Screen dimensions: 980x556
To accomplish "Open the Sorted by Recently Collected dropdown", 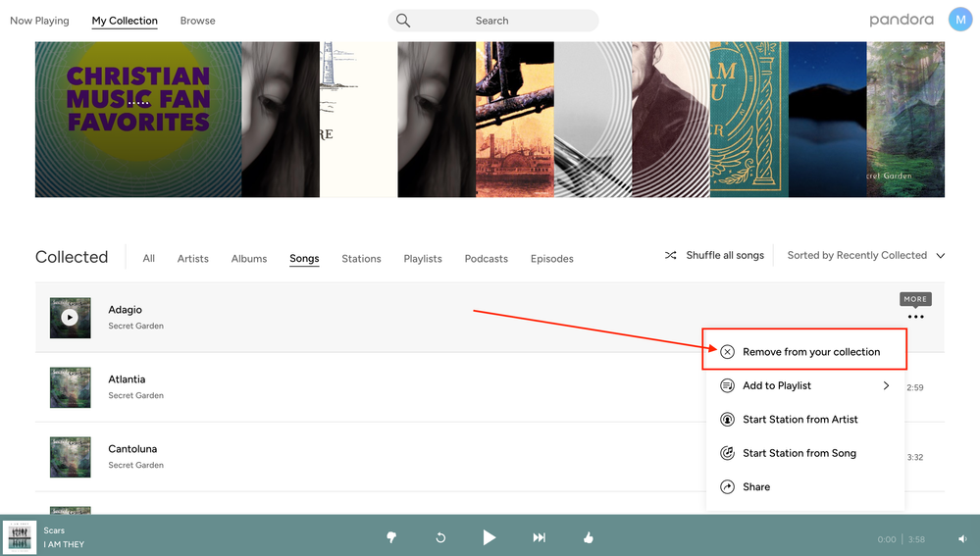I will pos(865,255).
